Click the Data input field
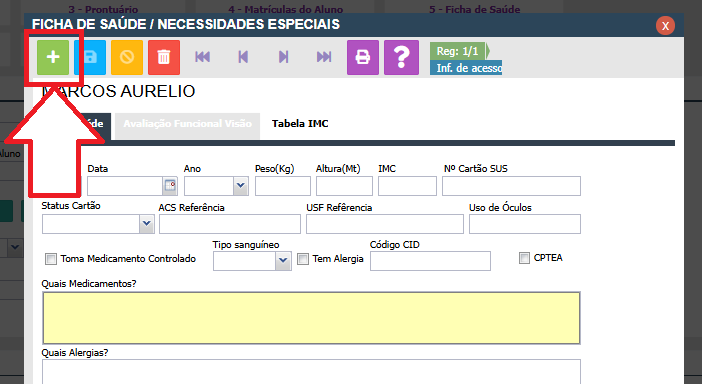The width and height of the screenshot is (705, 384). pos(125,186)
